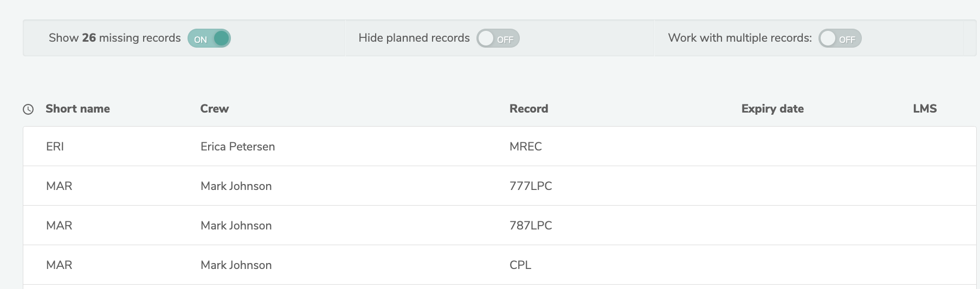The height and width of the screenshot is (289, 980).
Task: Enable Hide planned records toggle
Action: pyautogui.click(x=498, y=38)
